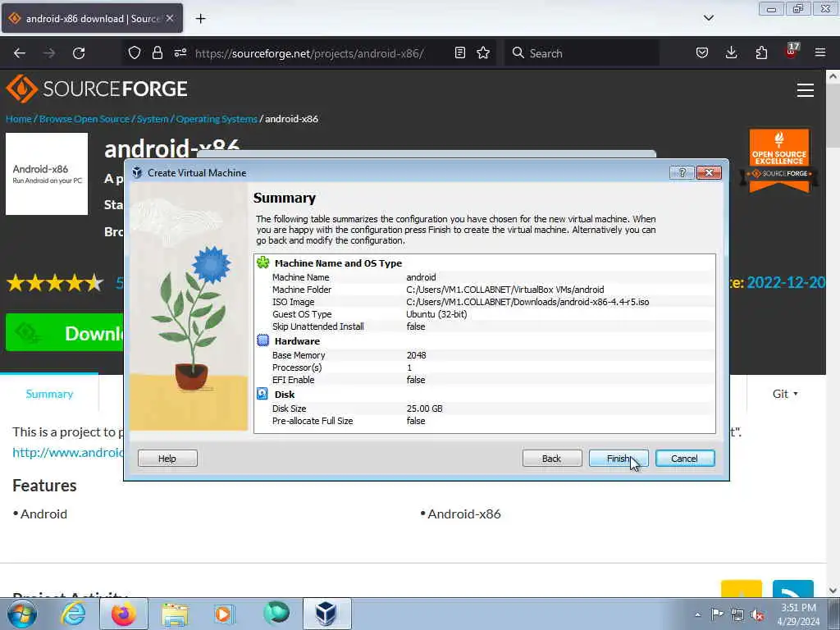Screen dimensions: 840x630
Task: Open a new Firefox tab with plus
Action: pos(200,19)
